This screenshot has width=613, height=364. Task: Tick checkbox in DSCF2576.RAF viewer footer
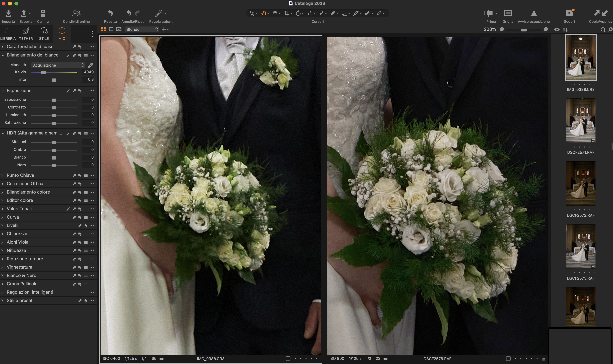point(508,359)
